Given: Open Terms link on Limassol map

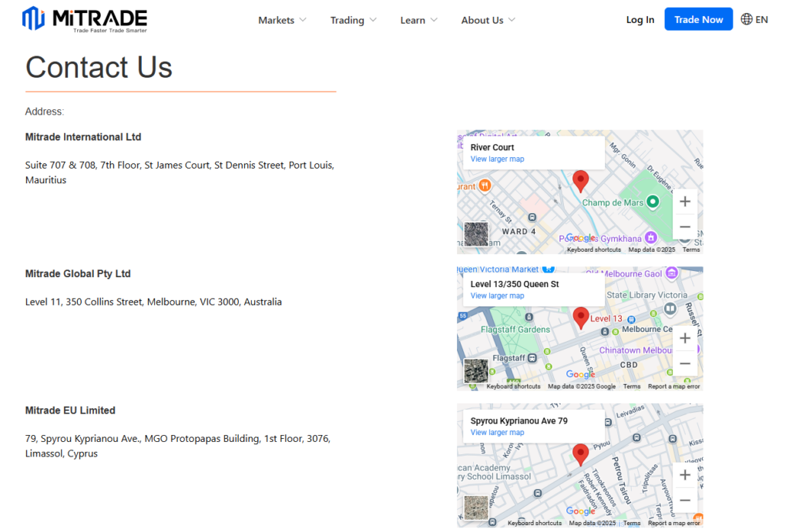Looking at the screenshot, I should tap(632, 523).
